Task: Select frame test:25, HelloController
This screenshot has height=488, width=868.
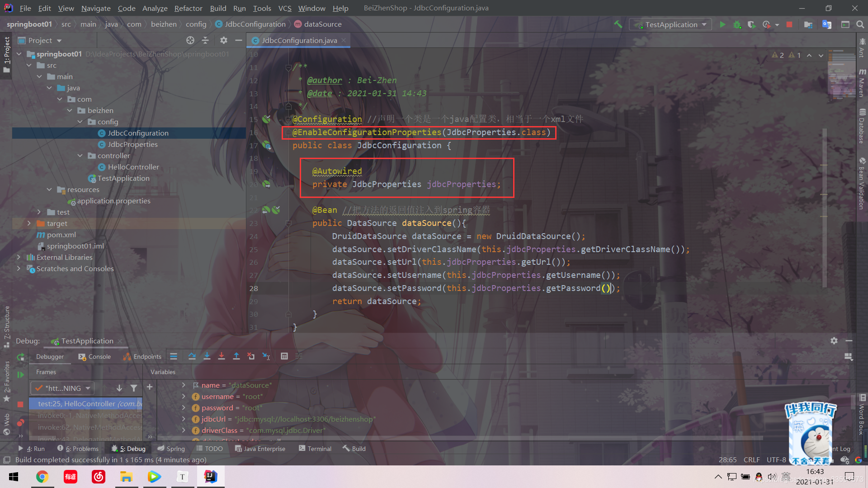Action: (x=86, y=404)
